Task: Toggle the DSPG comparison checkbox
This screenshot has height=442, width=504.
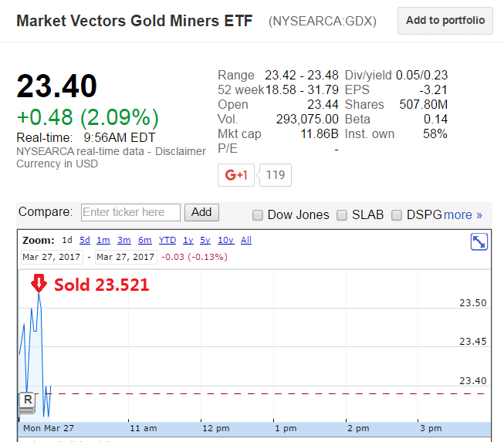Action: click(397, 215)
